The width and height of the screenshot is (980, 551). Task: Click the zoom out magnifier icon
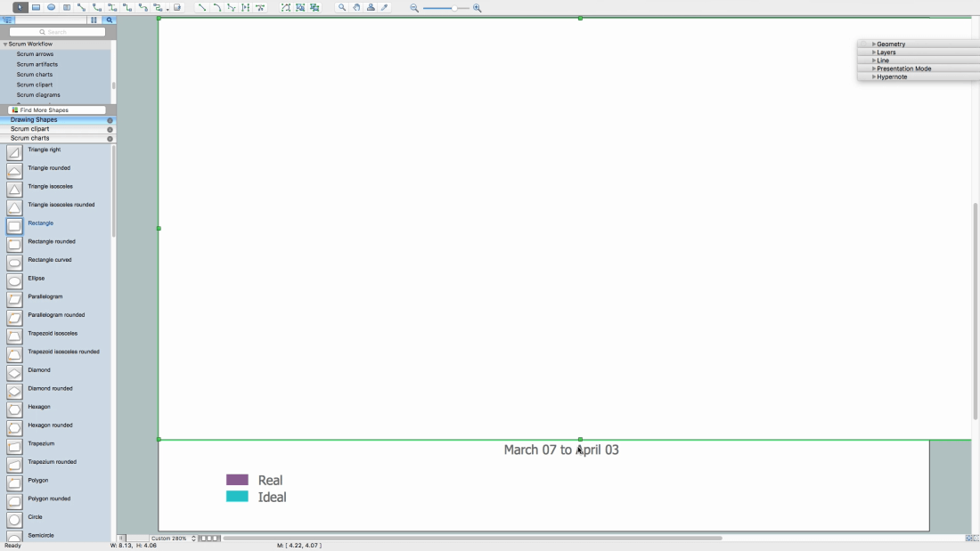414,8
